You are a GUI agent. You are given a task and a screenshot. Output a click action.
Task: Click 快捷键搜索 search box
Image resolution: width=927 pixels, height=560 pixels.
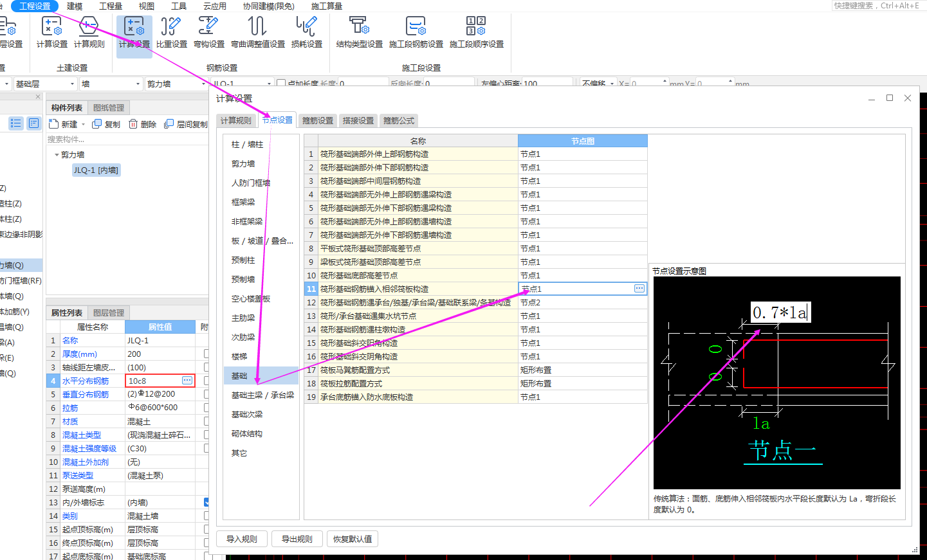(x=879, y=6)
